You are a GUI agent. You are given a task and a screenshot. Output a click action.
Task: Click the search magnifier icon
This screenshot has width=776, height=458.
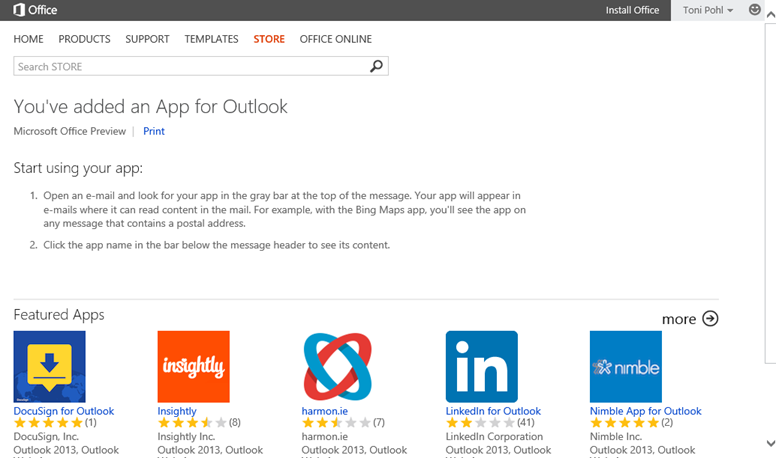pyautogui.click(x=376, y=67)
